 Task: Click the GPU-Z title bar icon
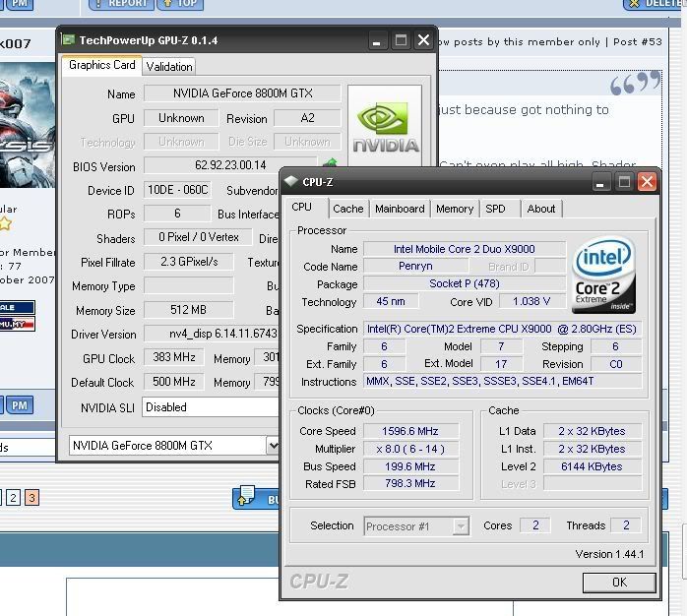click(x=68, y=40)
